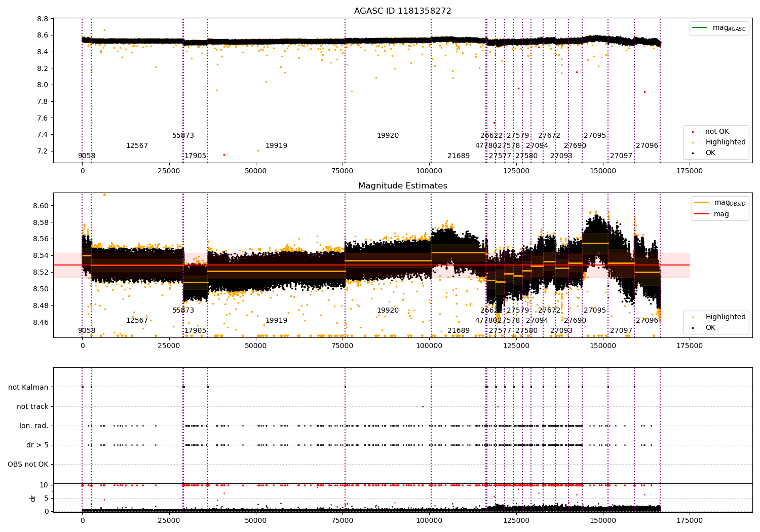Click obsid label 19919 in Magnitude Estimates plot
This screenshot has height=532, width=760.
(276, 321)
